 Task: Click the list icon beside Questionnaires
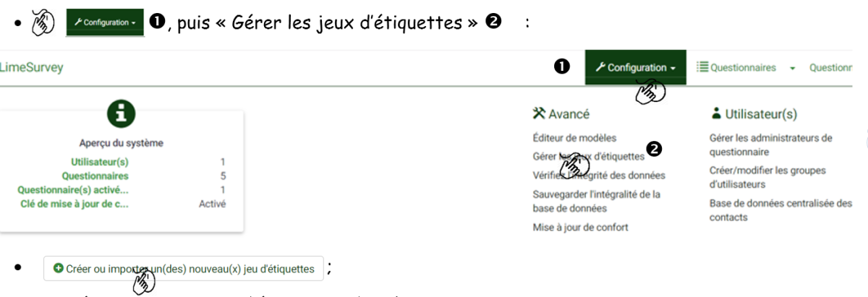coord(702,68)
